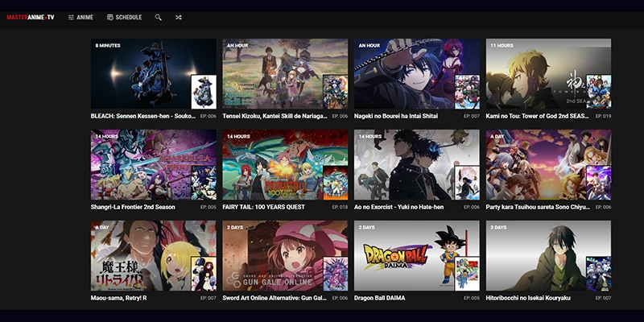644x322 pixels.
Task: Click EP. 005 label of Dragon Ball DAIMA
Action: [472, 298]
